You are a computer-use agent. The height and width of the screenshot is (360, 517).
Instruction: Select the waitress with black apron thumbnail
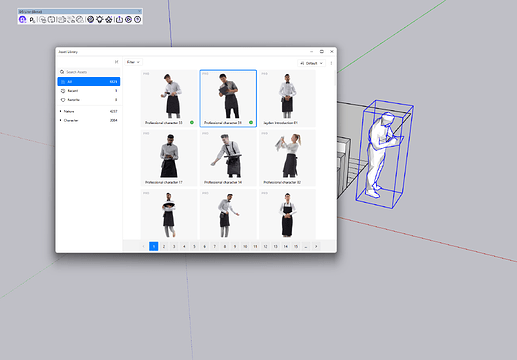[x=287, y=214]
